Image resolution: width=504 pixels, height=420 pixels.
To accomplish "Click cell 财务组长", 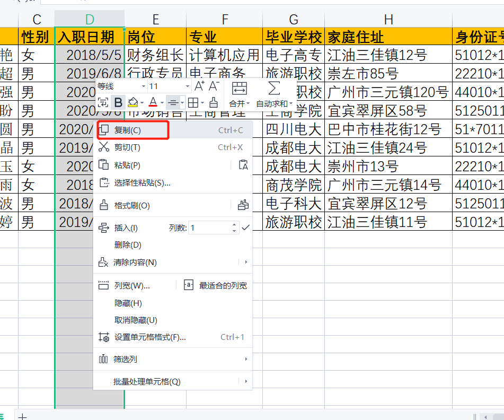I will (156, 55).
